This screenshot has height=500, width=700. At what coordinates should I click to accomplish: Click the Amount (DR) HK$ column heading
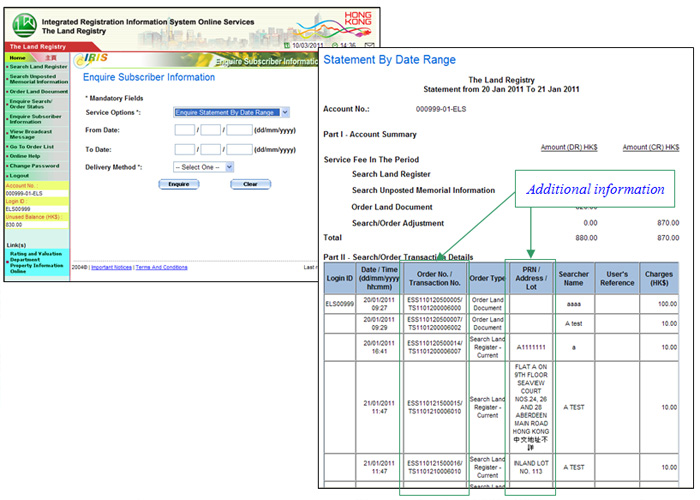tap(569, 147)
